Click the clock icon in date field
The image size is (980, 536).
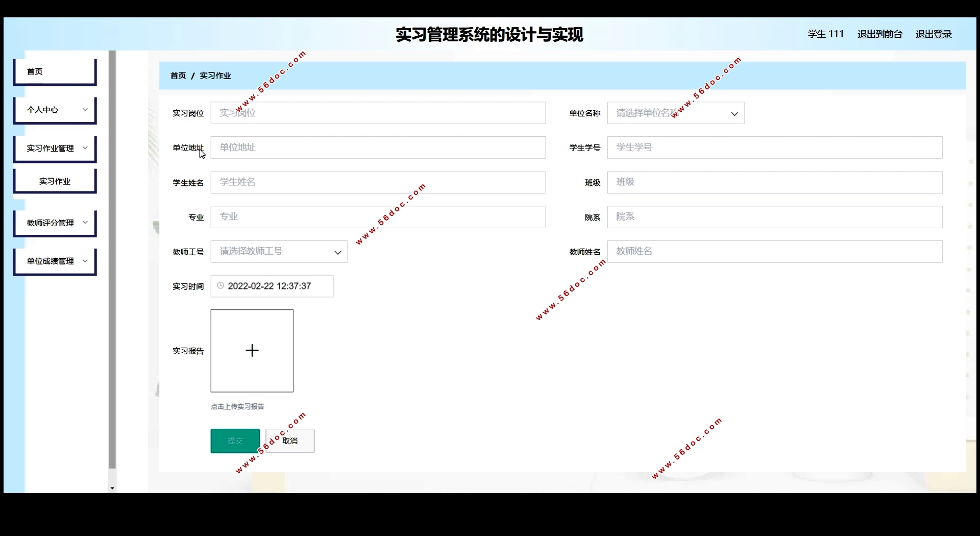click(x=220, y=286)
